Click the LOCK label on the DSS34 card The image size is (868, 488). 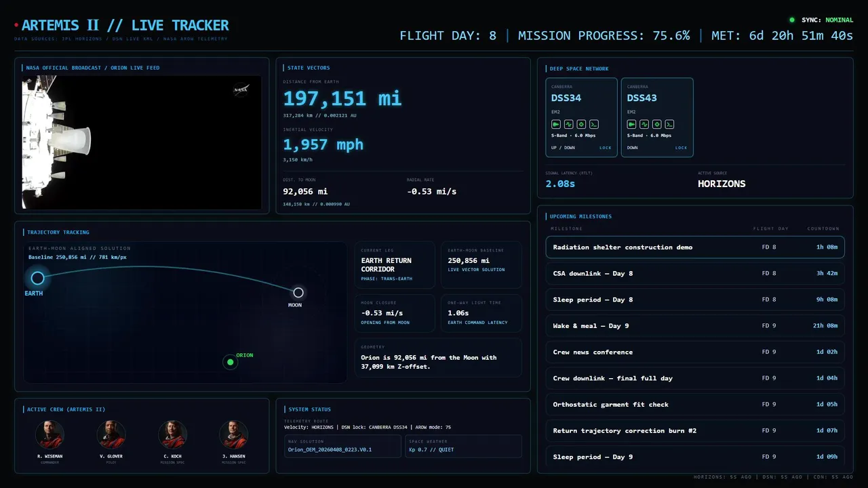[x=605, y=148]
